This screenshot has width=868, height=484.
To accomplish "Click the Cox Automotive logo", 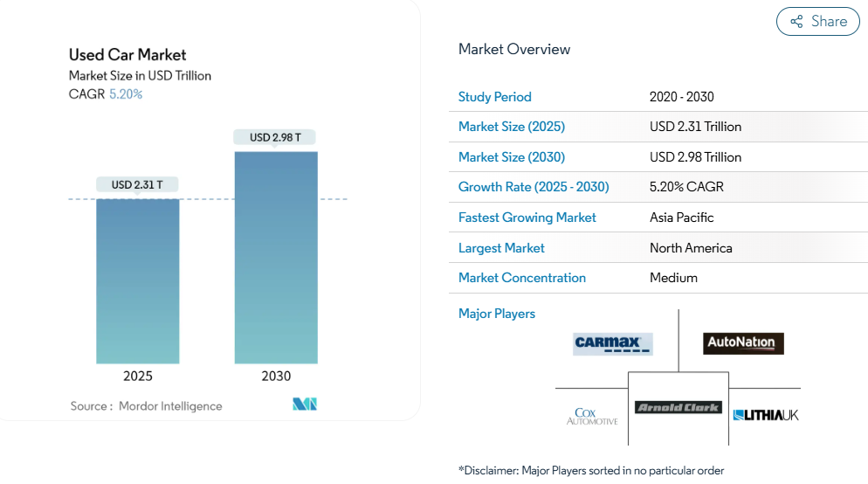I will coord(591,416).
